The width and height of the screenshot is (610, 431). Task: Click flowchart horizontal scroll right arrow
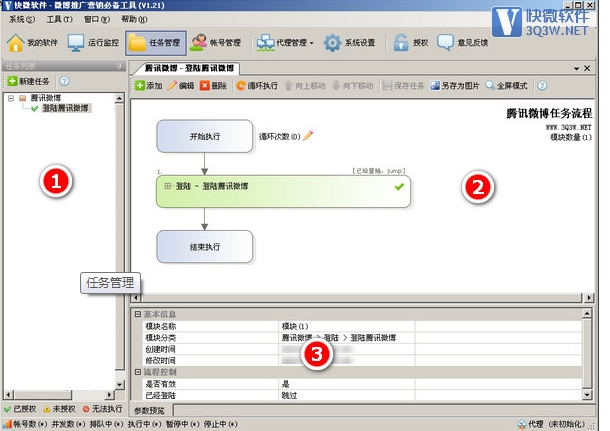(589, 298)
